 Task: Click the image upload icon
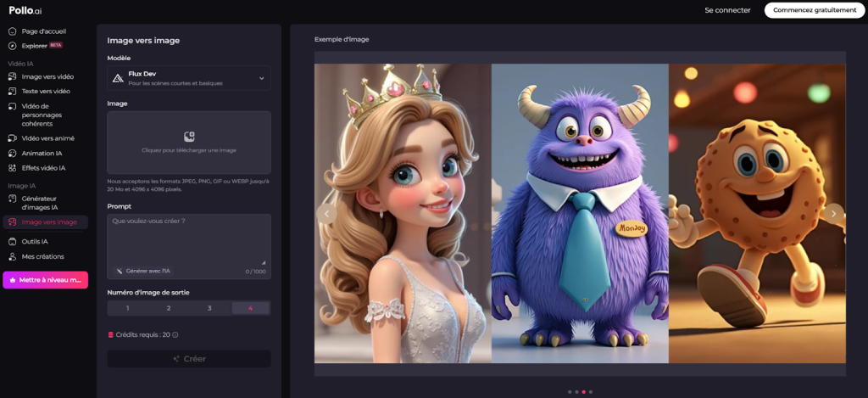189,137
